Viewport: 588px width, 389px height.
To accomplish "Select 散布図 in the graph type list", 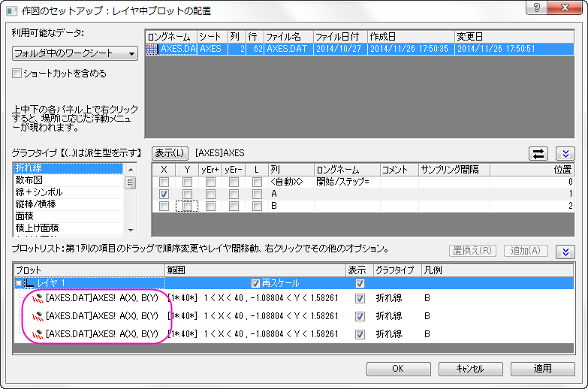I will click(68, 180).
